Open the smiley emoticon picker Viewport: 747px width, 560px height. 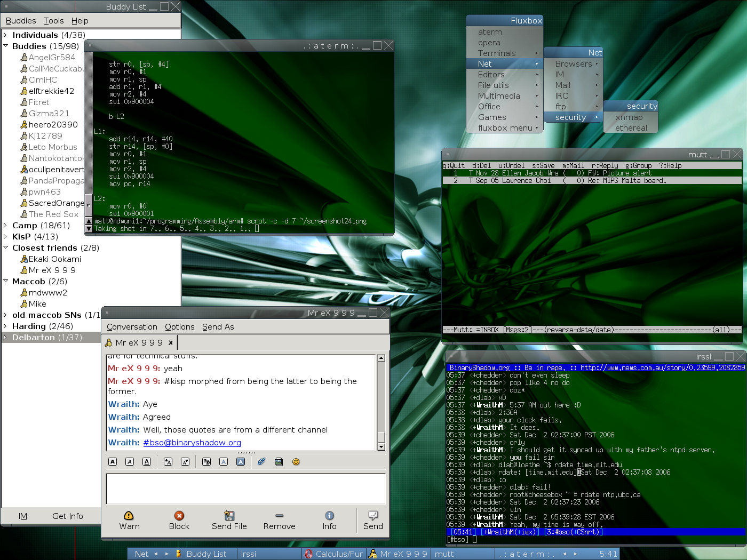296,462
